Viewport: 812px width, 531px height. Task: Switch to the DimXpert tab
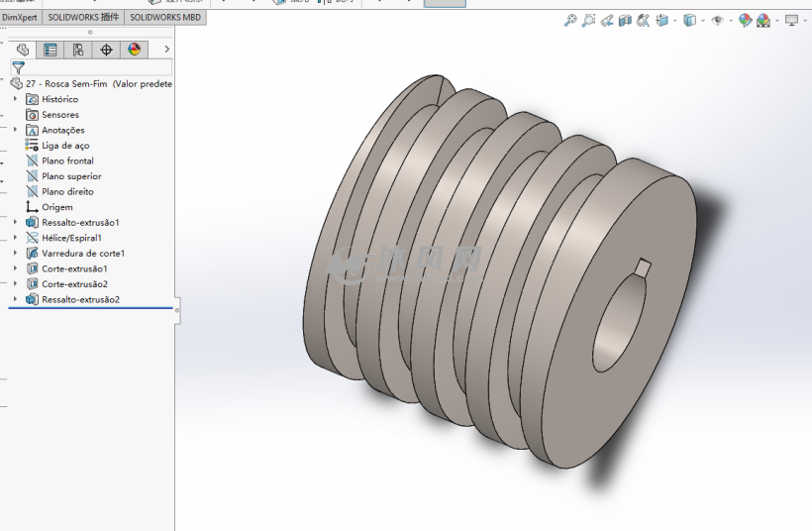(x=20, y=18)
